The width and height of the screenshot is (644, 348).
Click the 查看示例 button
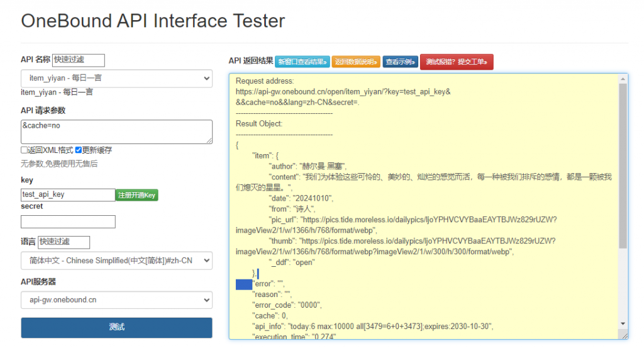pos(400,62)
